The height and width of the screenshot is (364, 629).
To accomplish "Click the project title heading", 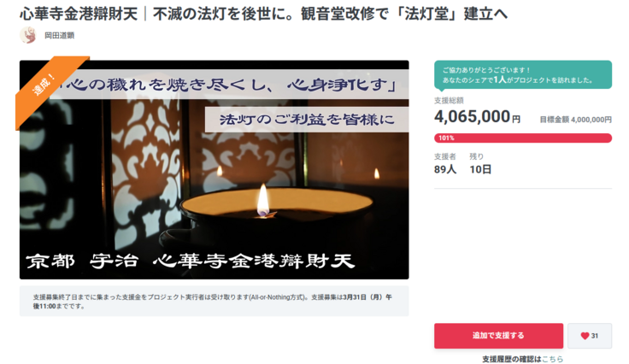I will (263, 14).
